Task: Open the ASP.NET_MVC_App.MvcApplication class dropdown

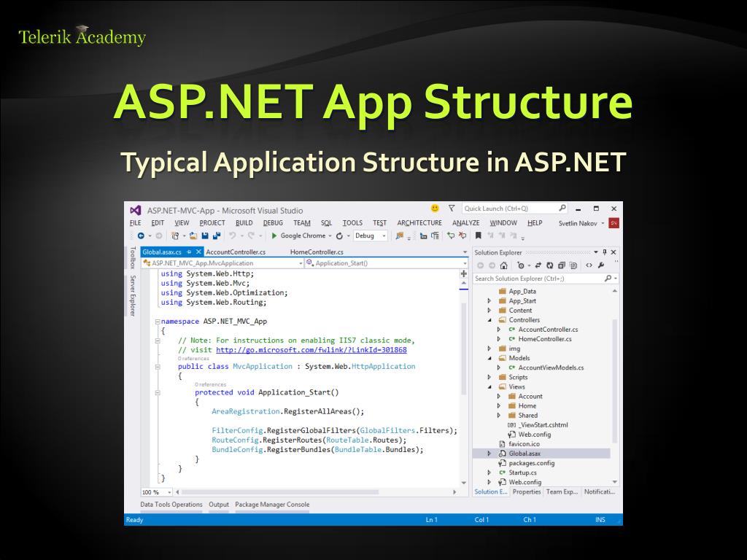Action: point(222,262)
